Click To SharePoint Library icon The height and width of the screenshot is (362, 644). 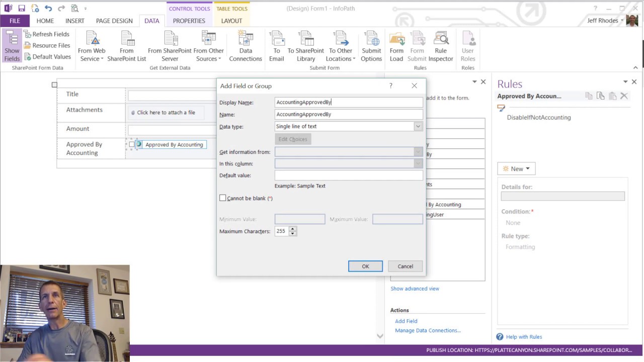306,46
